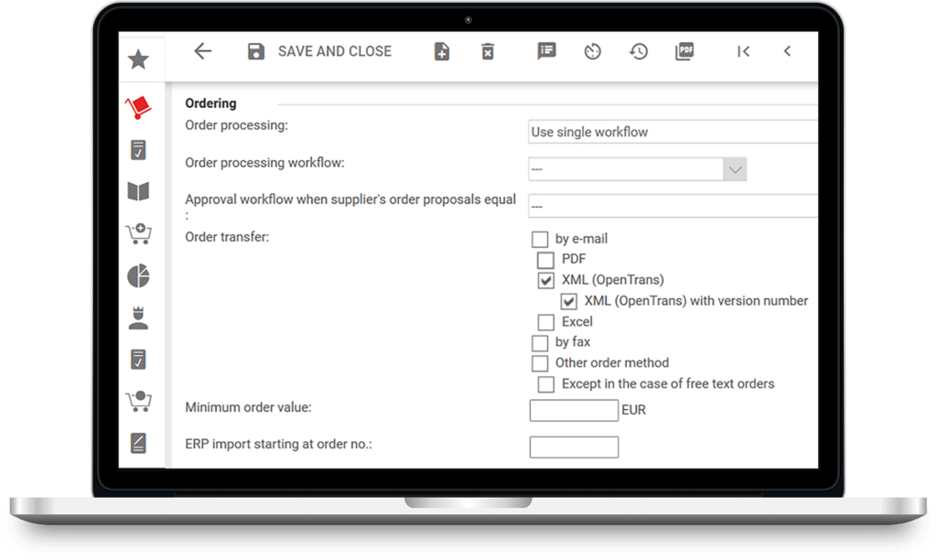Enable the "by e-mail" checkbox
The width and height of the screenshot is (937, 560).
(540, 240)
